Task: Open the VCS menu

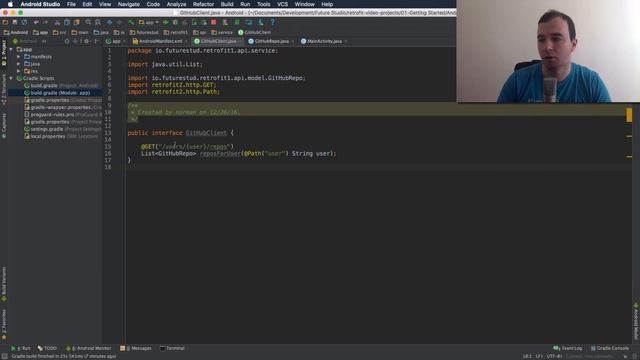Action: click(282, 4)
